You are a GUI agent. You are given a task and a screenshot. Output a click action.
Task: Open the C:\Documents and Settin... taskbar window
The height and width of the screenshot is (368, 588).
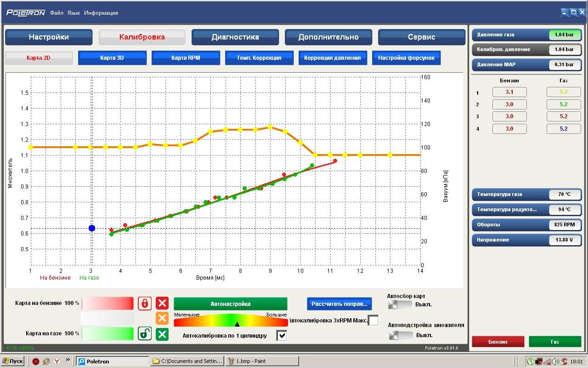187,361
